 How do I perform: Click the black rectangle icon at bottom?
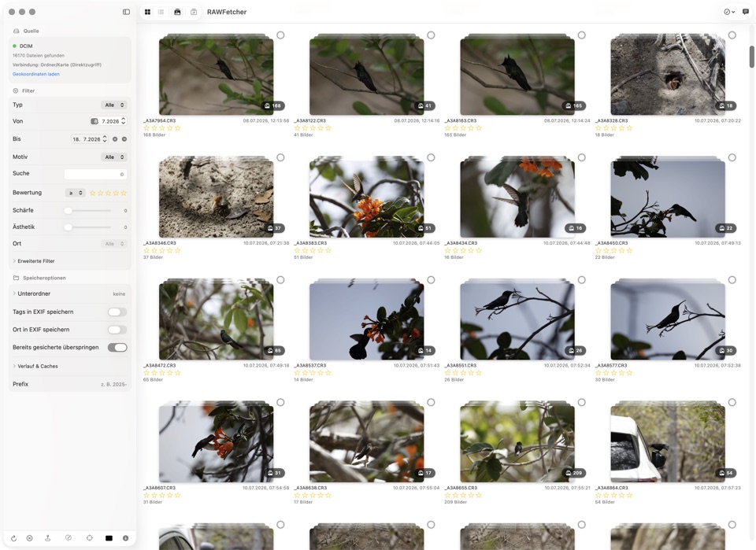click(109, 538)
